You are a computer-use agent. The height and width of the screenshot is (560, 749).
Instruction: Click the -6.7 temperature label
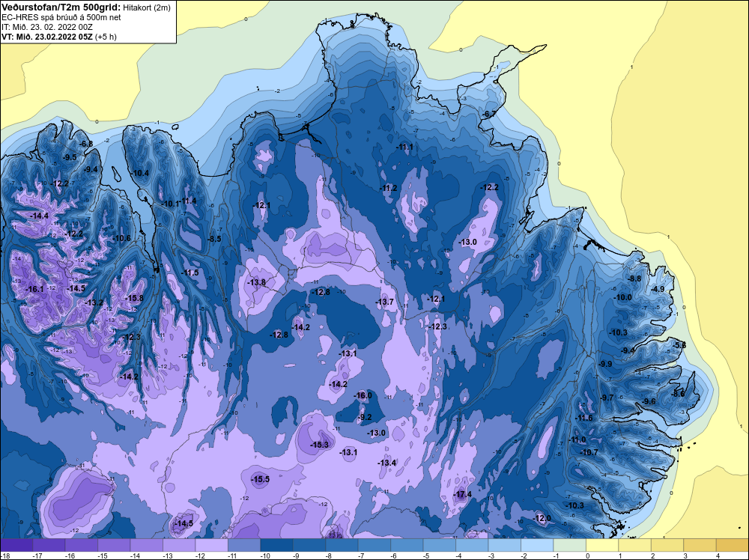(488, 114)
